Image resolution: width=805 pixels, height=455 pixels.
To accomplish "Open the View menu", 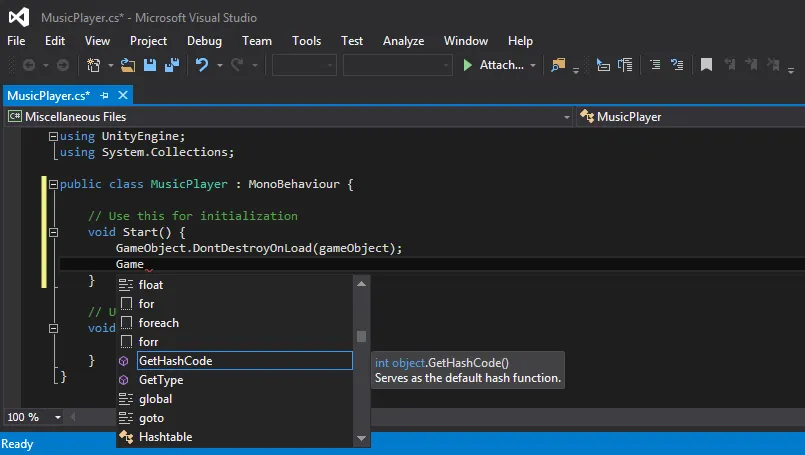I will click(97, 41).
